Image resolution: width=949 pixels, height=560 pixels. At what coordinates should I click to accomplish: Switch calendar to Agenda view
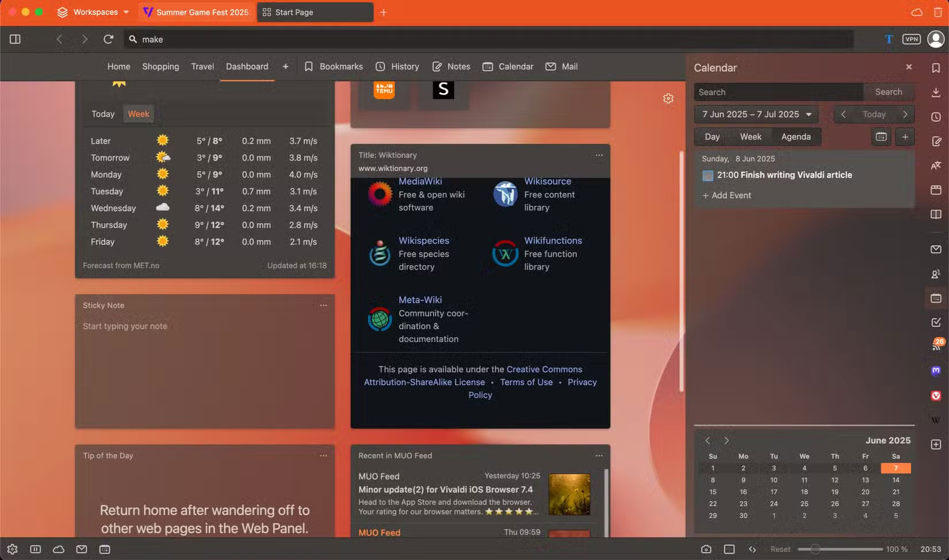[x=796, y=137]
